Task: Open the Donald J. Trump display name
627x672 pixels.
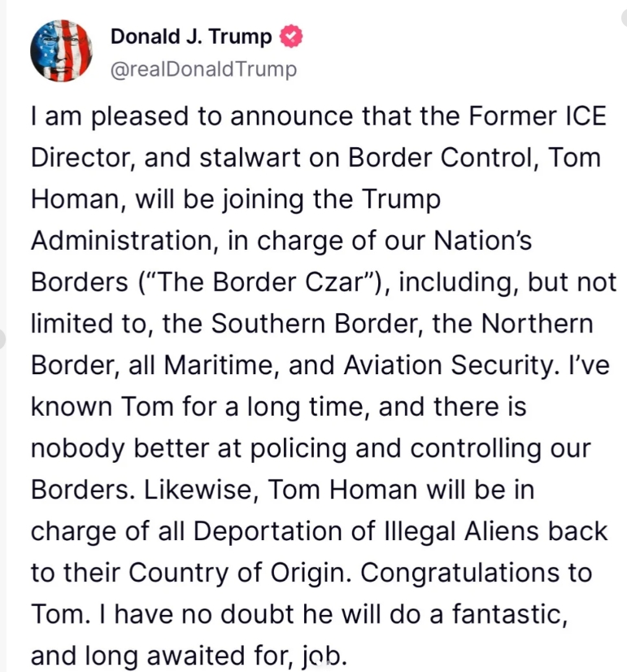Action: (191, 37)
